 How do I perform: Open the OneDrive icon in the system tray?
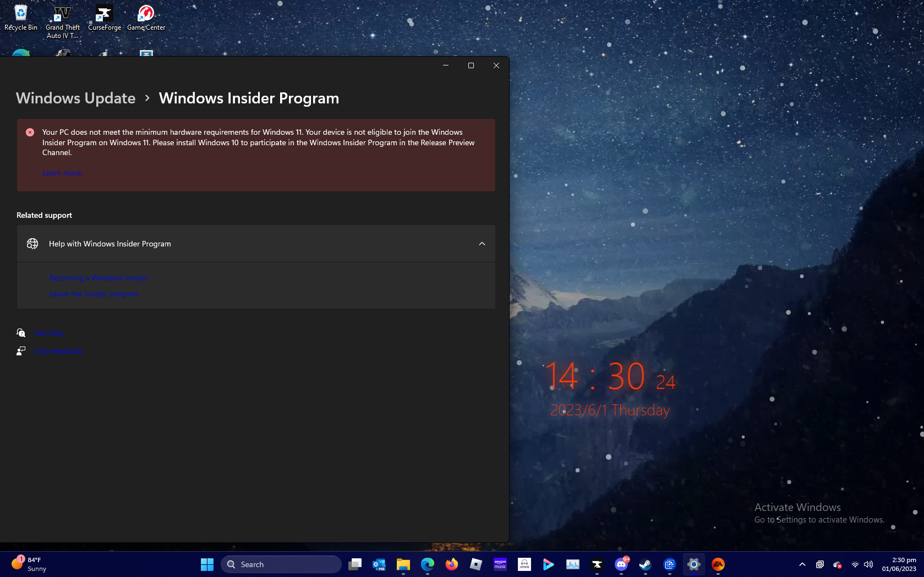coord(837,564)
